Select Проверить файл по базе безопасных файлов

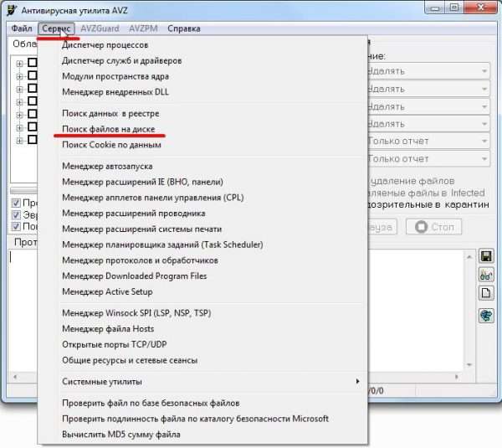pos(151,403)
